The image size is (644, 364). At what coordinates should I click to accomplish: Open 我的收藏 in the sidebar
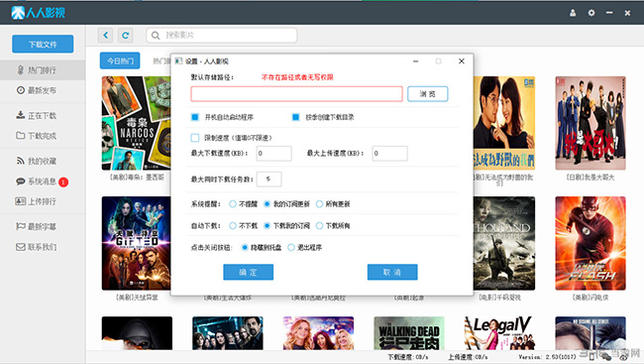click(x=43, y=161)
